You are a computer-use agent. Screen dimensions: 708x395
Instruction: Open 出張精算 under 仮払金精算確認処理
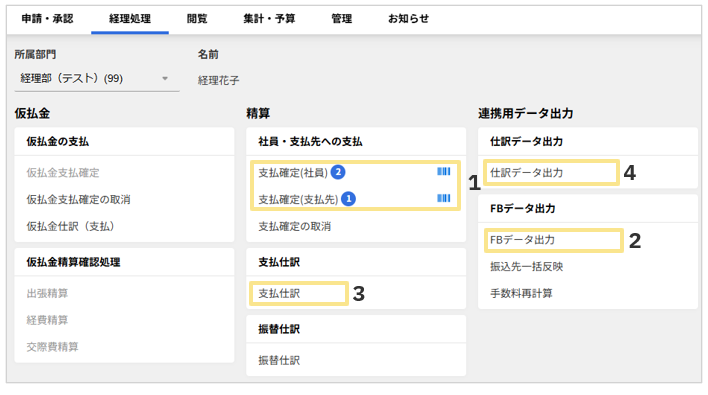[47, 293]
